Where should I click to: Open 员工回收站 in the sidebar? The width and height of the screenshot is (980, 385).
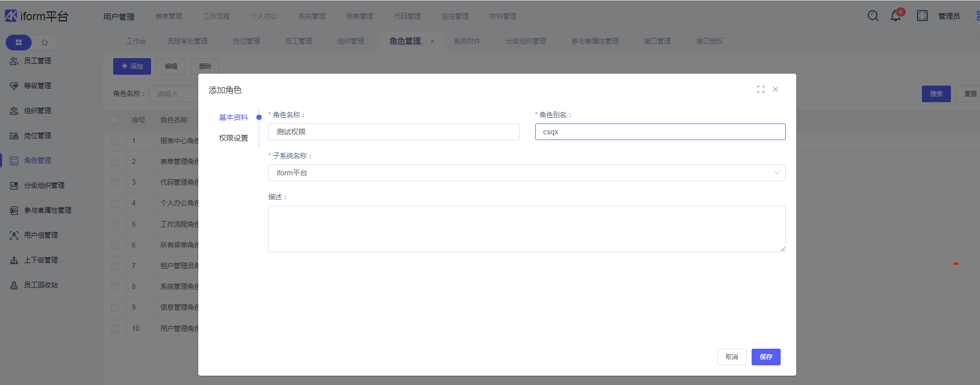tap(40, 285)
